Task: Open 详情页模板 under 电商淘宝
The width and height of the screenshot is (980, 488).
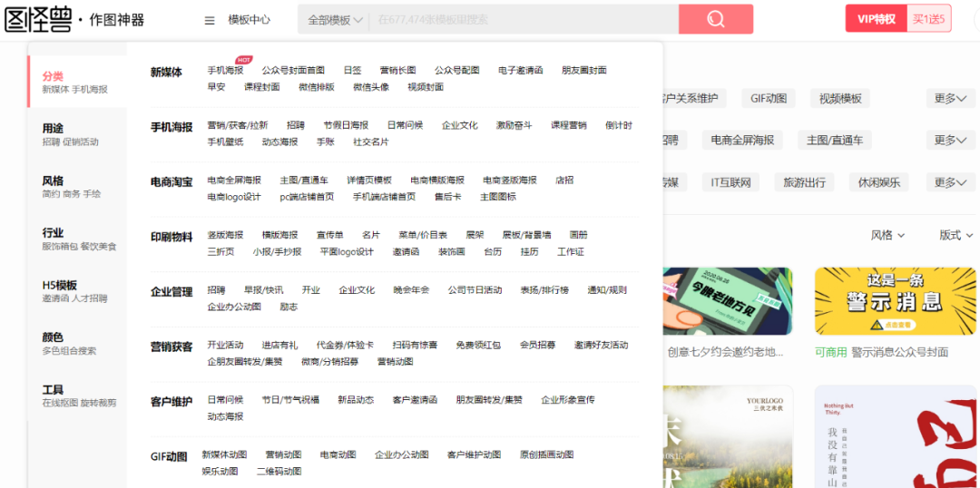Action: pos(369,180)
